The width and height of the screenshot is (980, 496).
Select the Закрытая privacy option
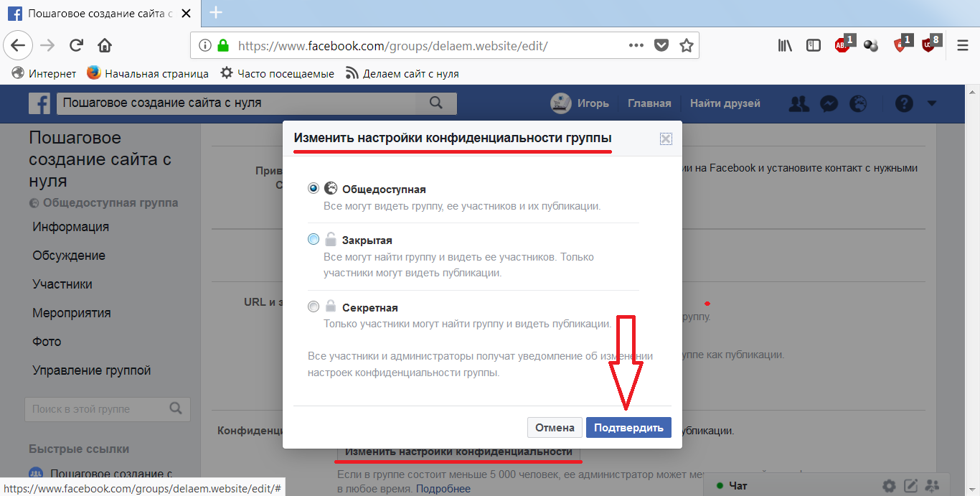coord(314,240)
